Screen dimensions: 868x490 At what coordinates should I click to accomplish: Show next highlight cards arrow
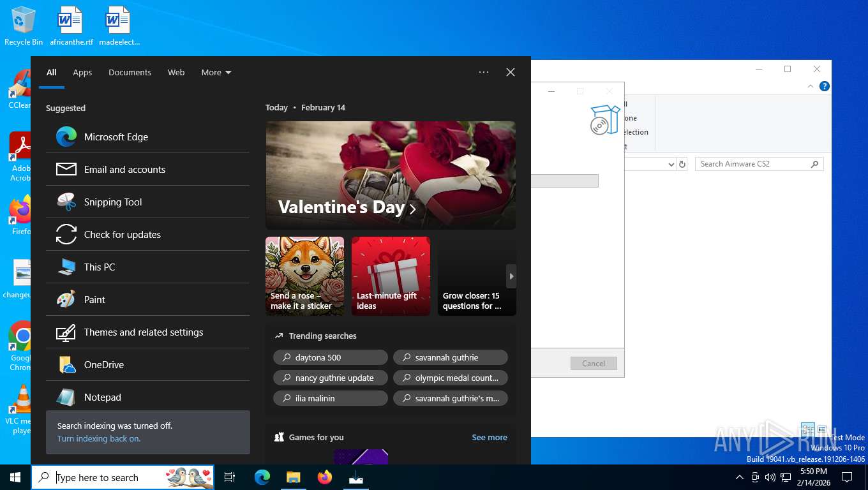(511, 276)
